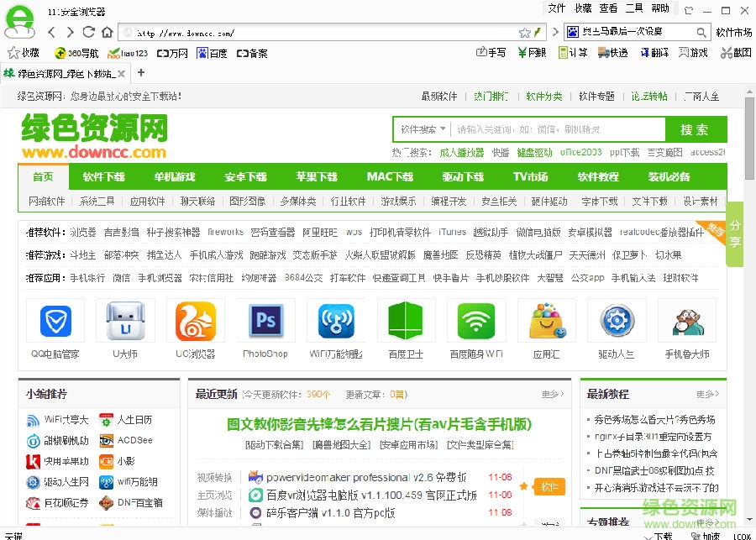
Task: Click the PhotoShop app icon
Action: pyautogui.click(x=265, y=321)
